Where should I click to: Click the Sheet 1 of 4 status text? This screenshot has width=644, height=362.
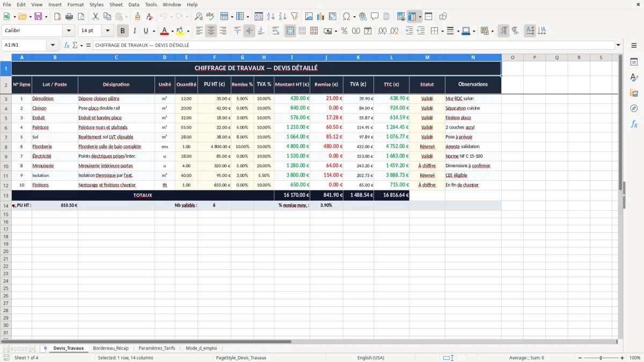point(26,358)
